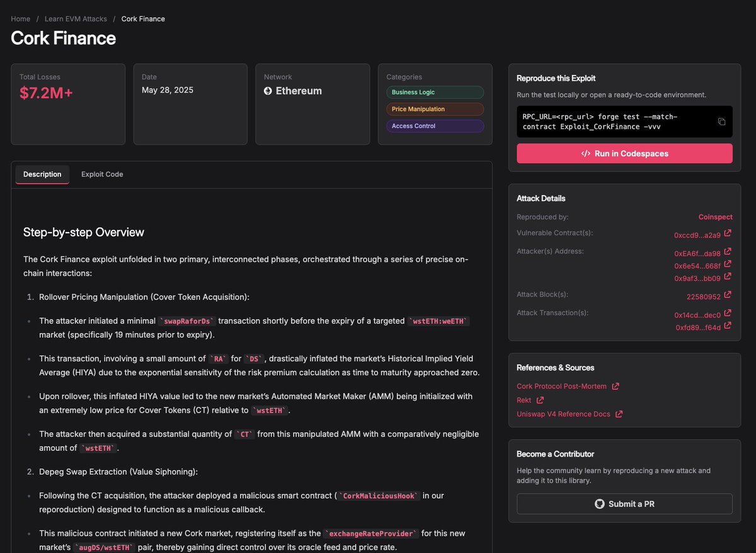
Task: Open attack block 22580952
Action: [703, 296]
